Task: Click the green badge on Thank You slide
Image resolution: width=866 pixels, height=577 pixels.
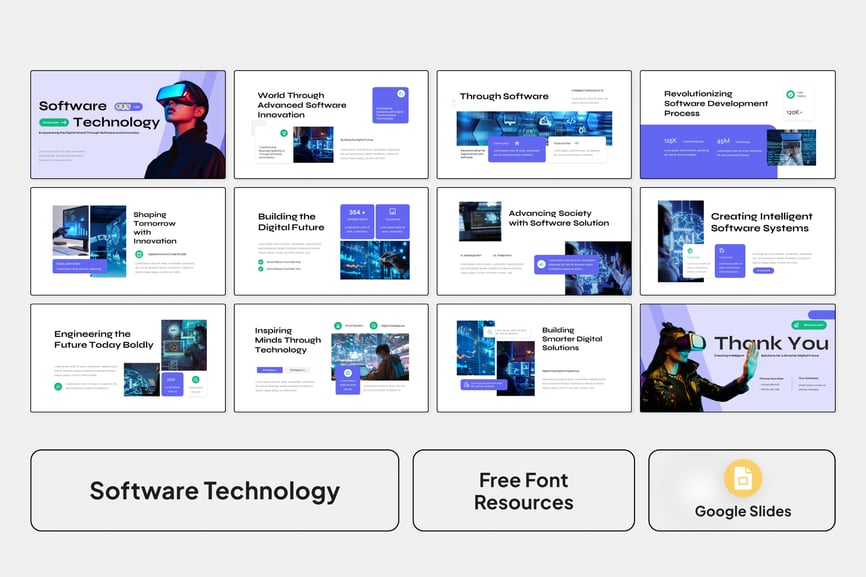Action: click(811, 324)
